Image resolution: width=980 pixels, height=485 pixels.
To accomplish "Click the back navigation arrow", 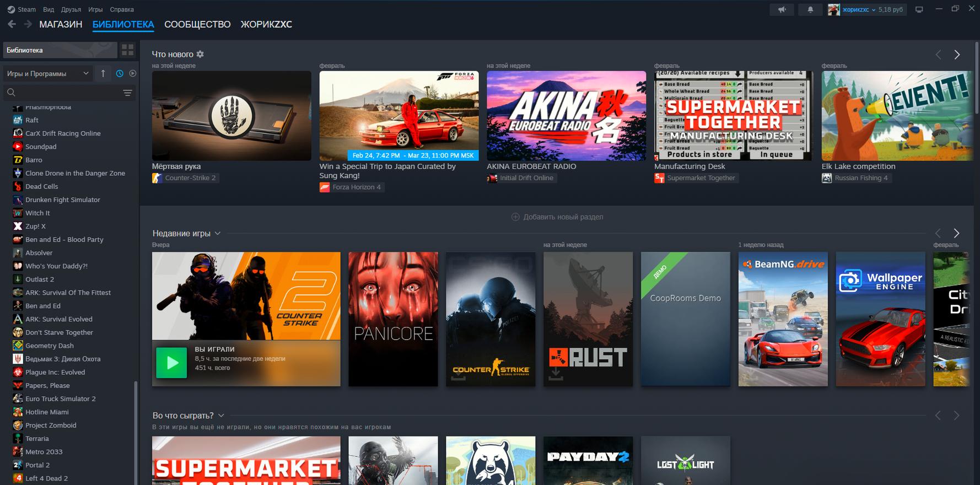I will pos(12,24).
